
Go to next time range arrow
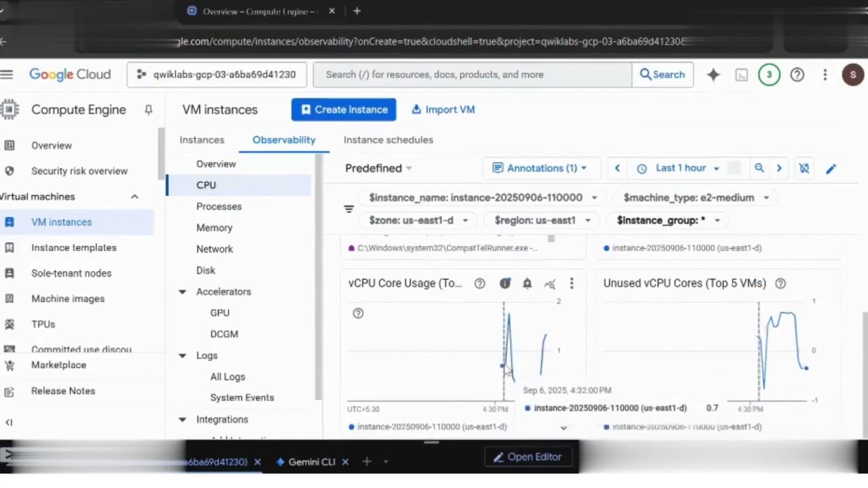[x=779, y=168]
